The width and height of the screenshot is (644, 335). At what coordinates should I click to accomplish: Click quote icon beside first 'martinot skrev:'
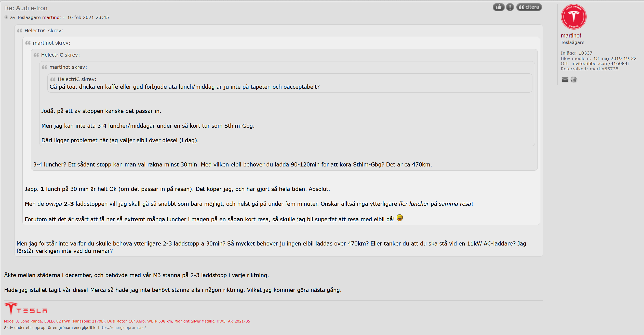(28, 43)
